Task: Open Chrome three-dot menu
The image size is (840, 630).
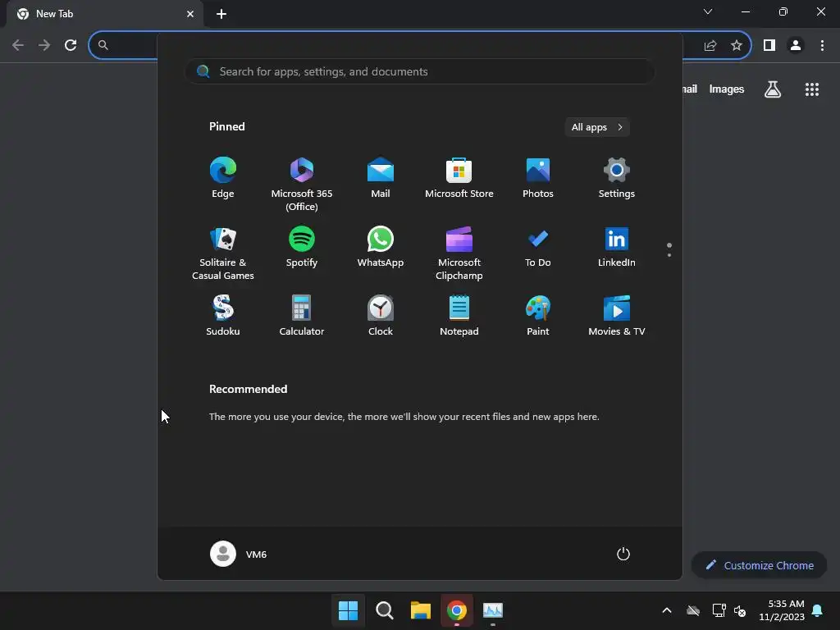Action: click(x=822, y=46)
